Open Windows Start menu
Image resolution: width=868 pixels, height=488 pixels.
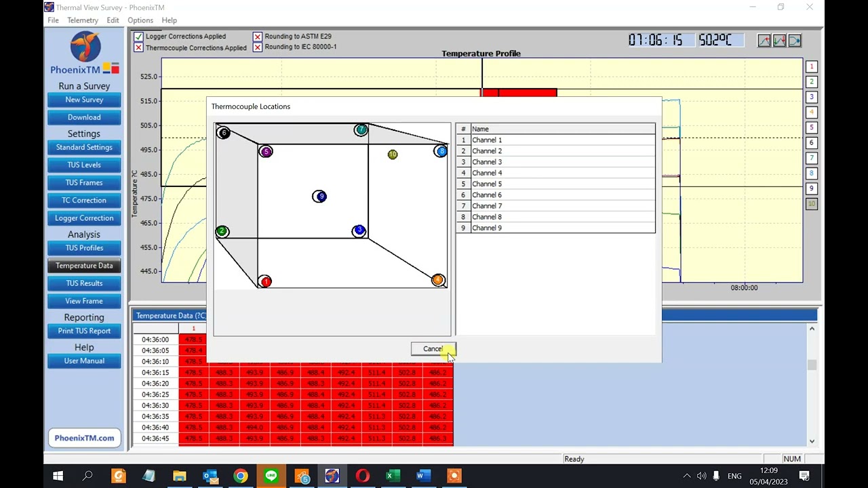point(58,476)
